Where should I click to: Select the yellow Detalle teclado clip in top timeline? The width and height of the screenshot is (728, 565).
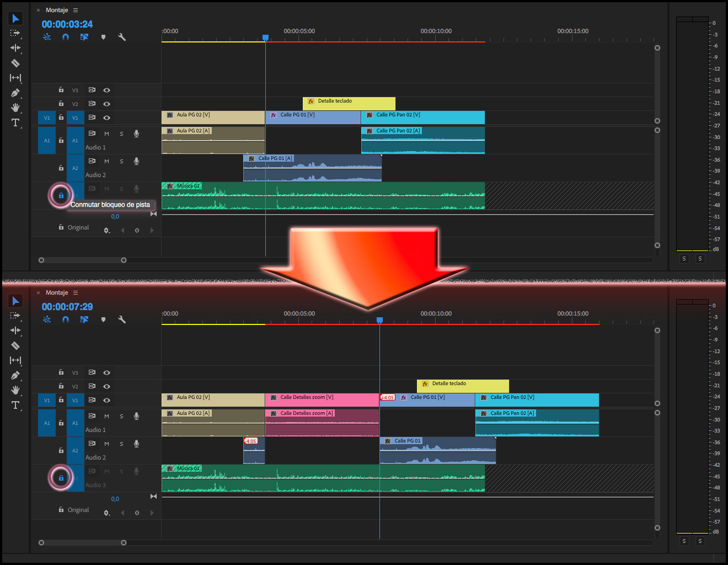tap(349, 103)
